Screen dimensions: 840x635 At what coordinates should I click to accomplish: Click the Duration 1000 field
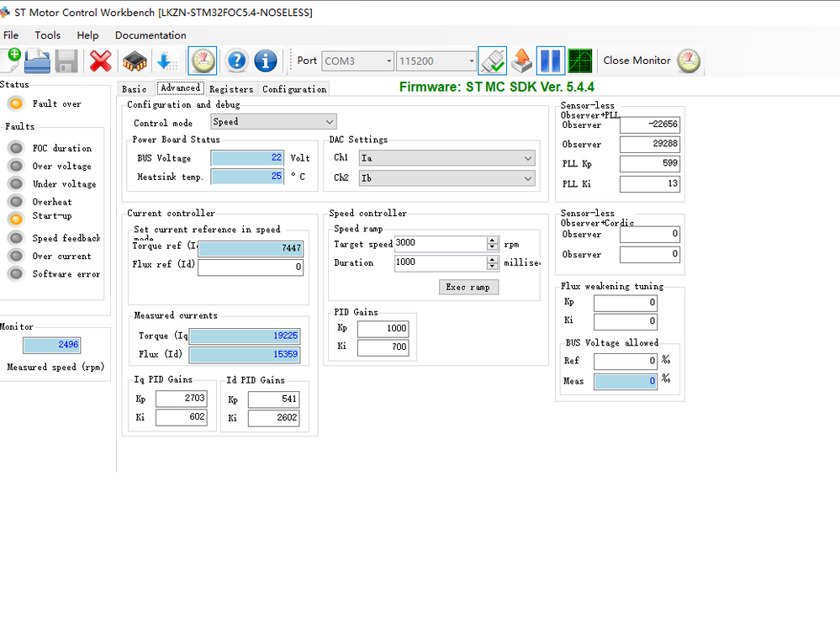[441, 263]
